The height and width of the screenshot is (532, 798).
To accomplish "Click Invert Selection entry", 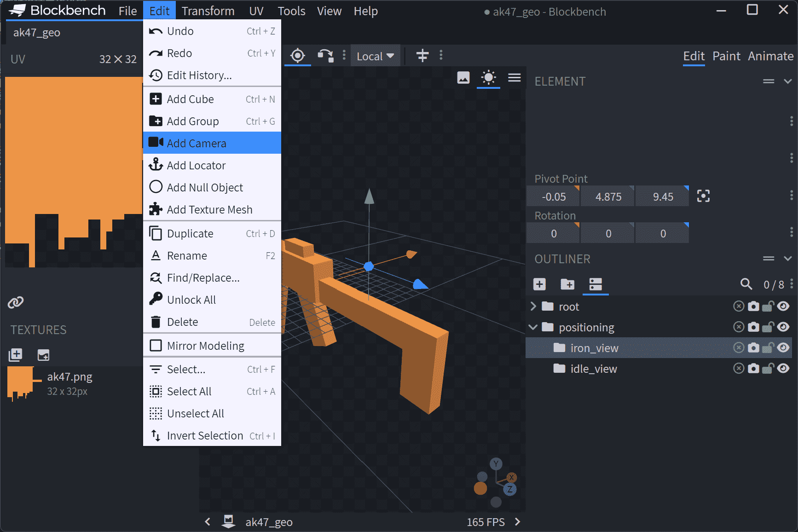I will pos(212,435).
